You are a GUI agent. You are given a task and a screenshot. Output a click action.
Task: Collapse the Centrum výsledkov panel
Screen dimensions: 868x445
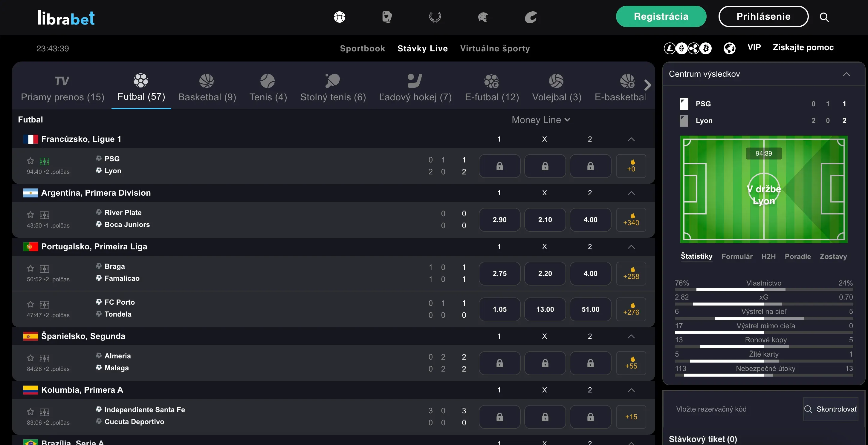pyautogui.click(x=846, y=74)
